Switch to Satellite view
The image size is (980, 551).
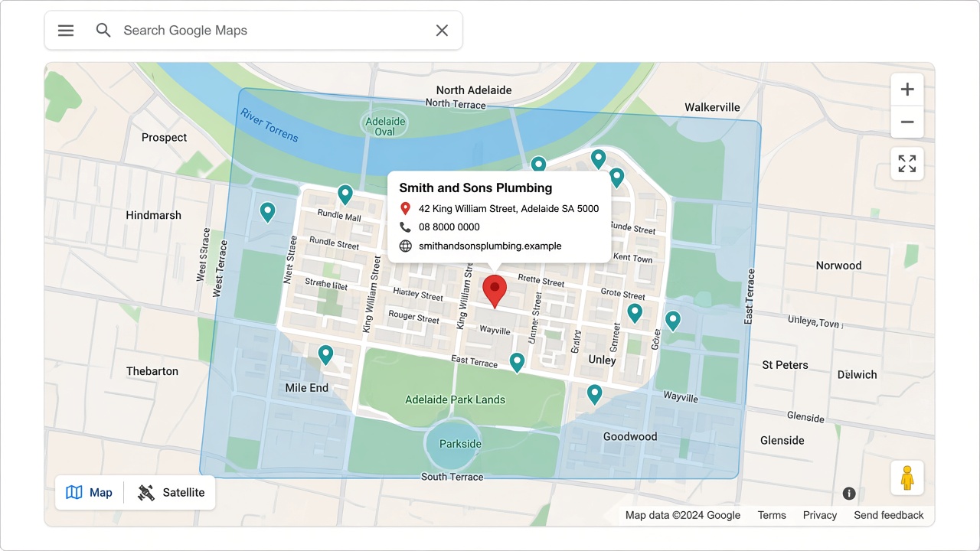coord(171,493)
